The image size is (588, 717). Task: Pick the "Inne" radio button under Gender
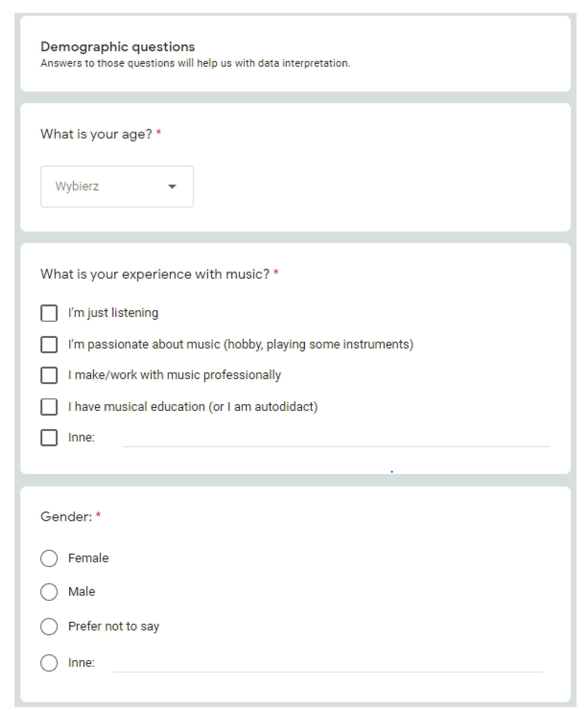point(49,662)
